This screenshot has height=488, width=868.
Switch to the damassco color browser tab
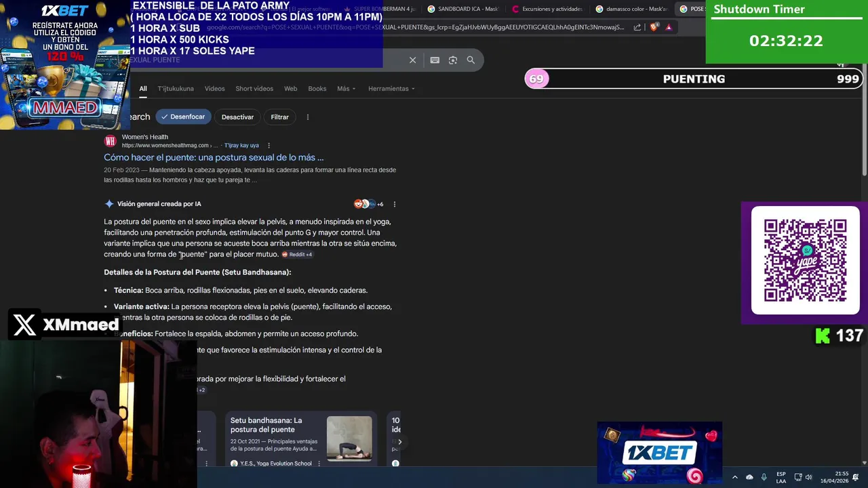click(632, 9)
